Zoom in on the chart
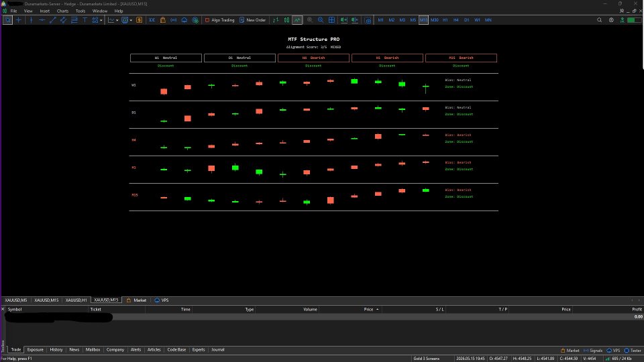Screen dimensions: 644x362 [x=310, y=19]
